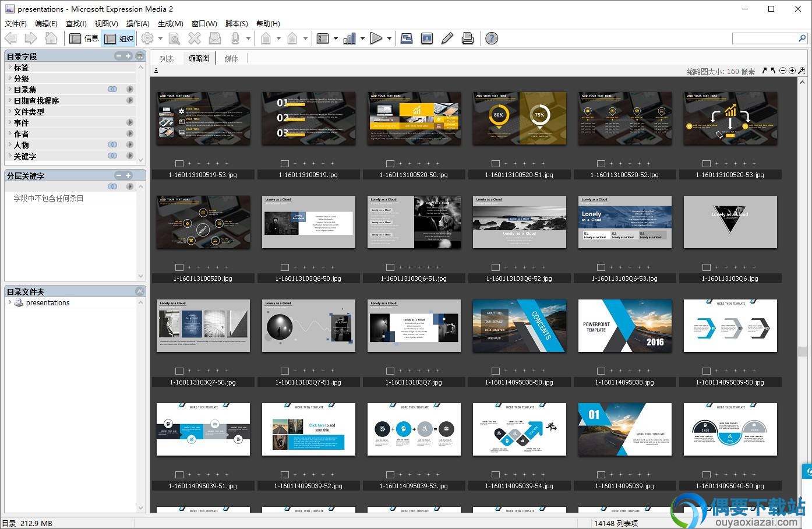Click the thumbnail zoom-out minus icon
The height and width of the screenshot is (529, 812).
click(783, 70)
